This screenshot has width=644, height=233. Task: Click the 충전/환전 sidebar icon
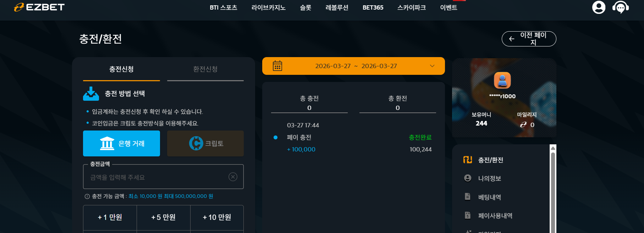pos(468,160)
